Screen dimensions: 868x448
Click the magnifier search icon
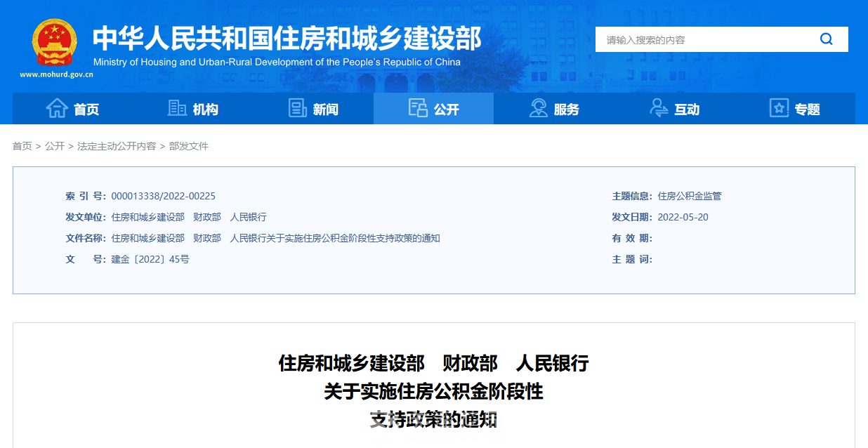(x=826, y=39)
